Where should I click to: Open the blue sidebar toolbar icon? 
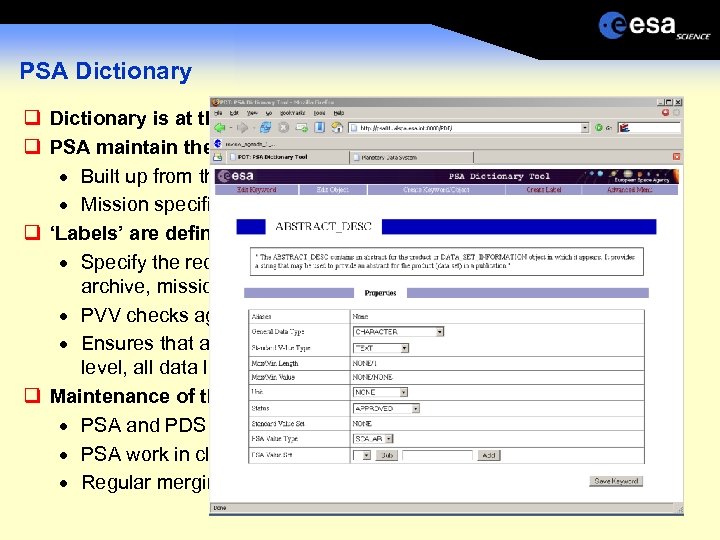(x=320, y=127)
